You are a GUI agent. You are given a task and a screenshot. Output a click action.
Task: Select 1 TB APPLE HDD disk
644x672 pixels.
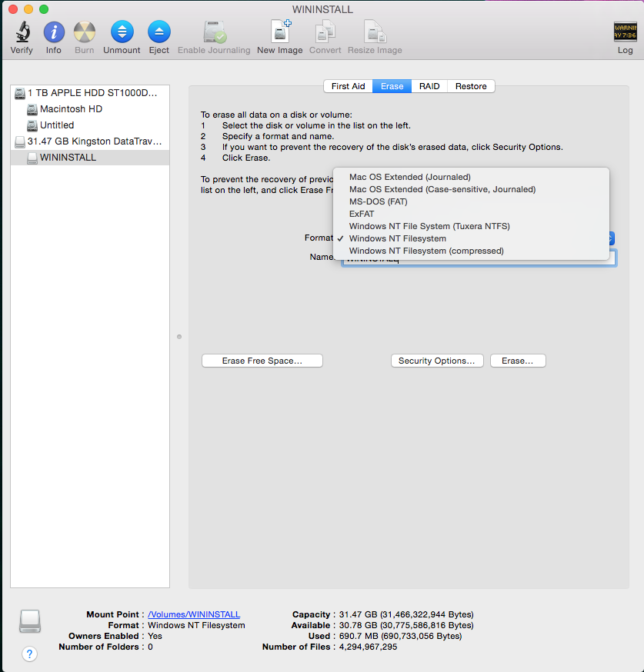90,93
